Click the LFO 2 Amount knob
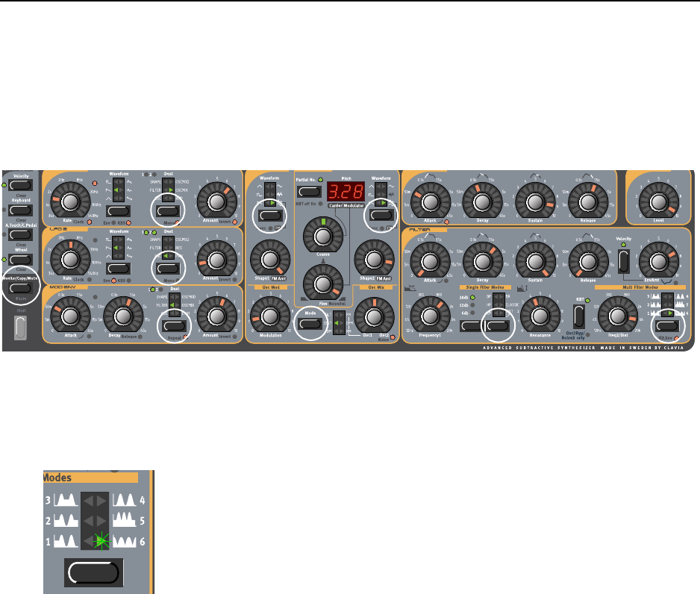This screenshot has height=594, width=700. tap(216, 259)
